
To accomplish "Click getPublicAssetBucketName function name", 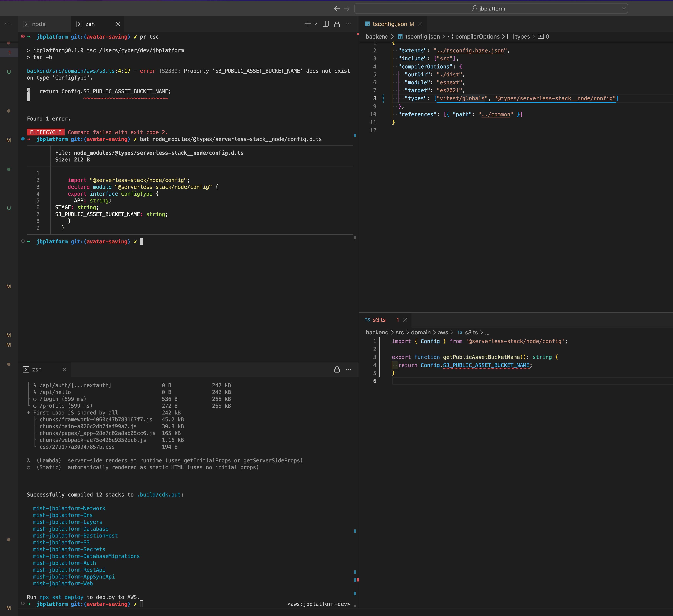I will pyautogui.click(x=481, y=357).
